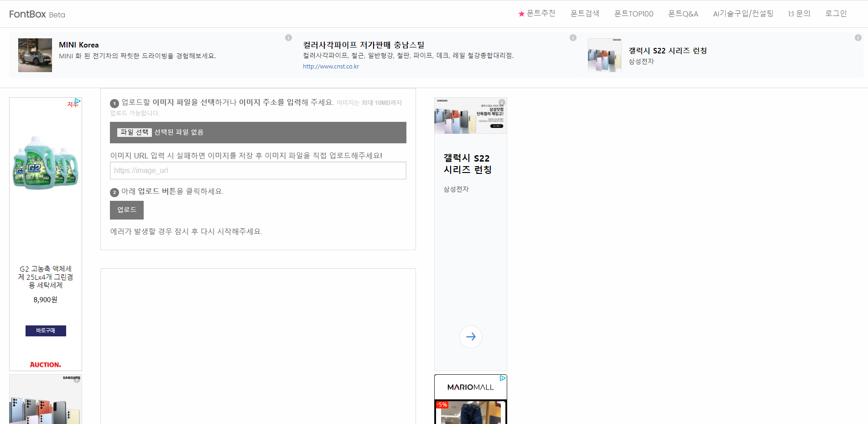This screenshot has height=424, width=868.
Task: Click AdChoices icon on MARIOMALL ad
Action: pos(503,378)
